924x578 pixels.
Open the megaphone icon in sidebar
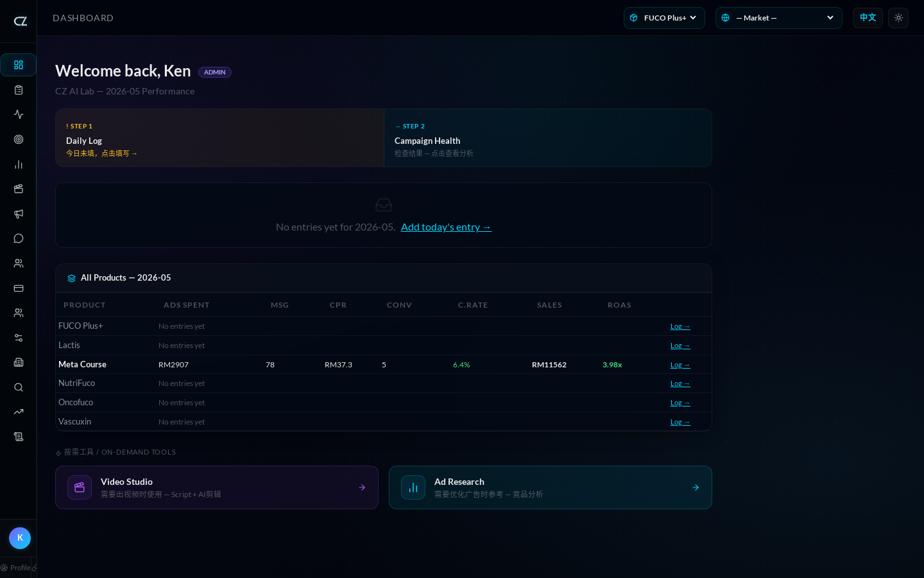[x=19, y=214]
